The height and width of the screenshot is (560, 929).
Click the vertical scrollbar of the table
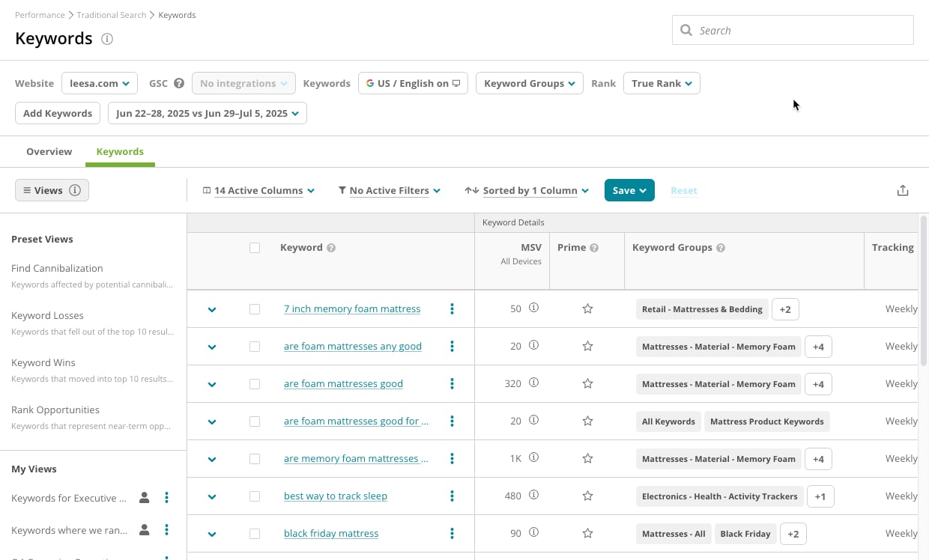(x=923, y=292)
